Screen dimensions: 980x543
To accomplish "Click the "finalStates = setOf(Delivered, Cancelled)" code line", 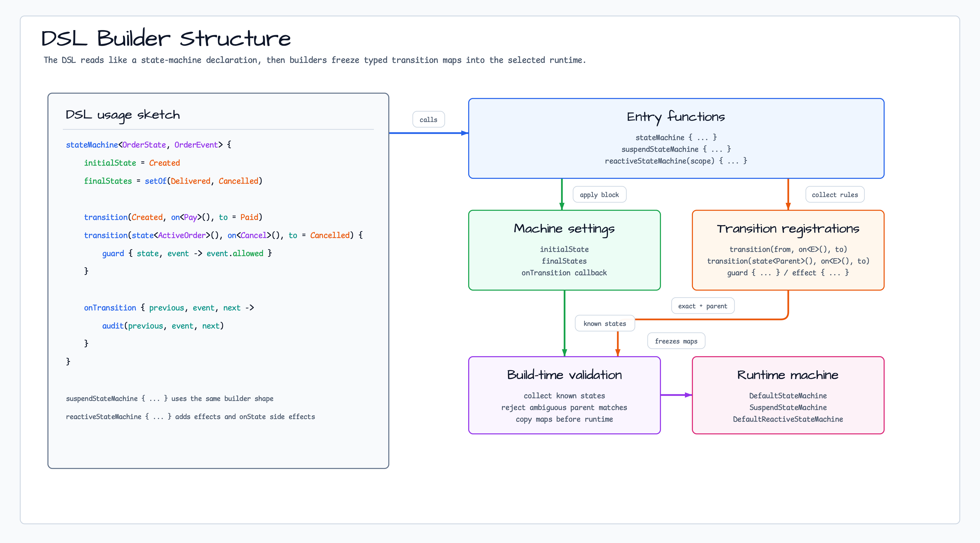I will pyautogui.click(x=173, y=181).
